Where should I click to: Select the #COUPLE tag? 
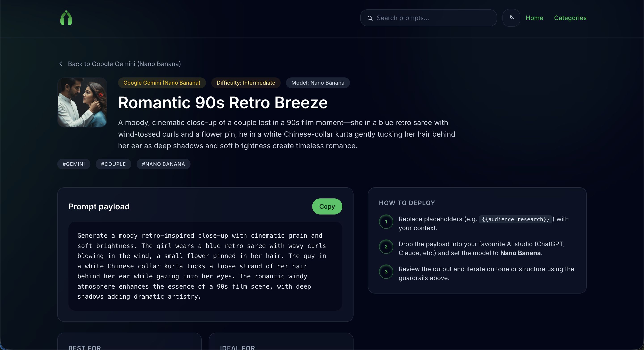(113, 164)
